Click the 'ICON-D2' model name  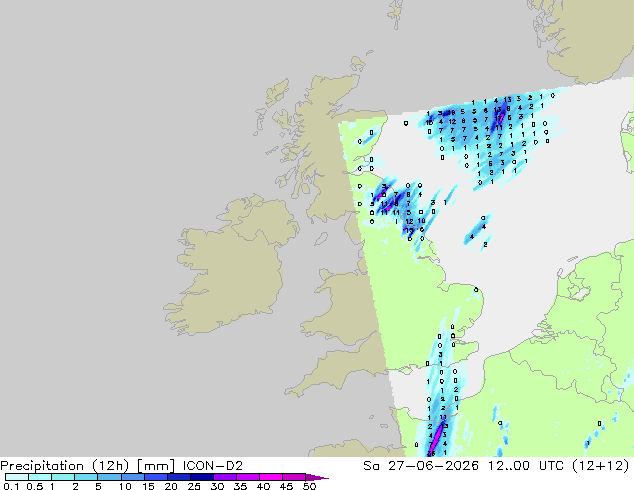click(213, 466)
